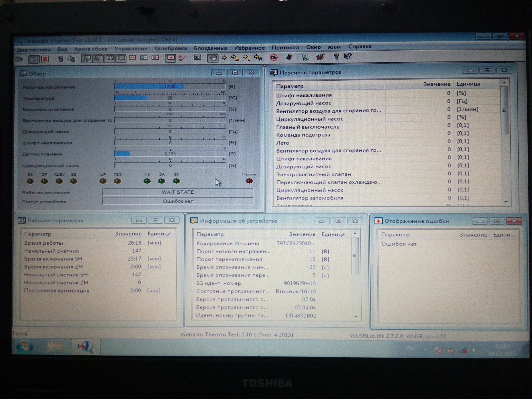Click scroll-down arrow of parameter list

pyautogui.click(x=506, y=202)
